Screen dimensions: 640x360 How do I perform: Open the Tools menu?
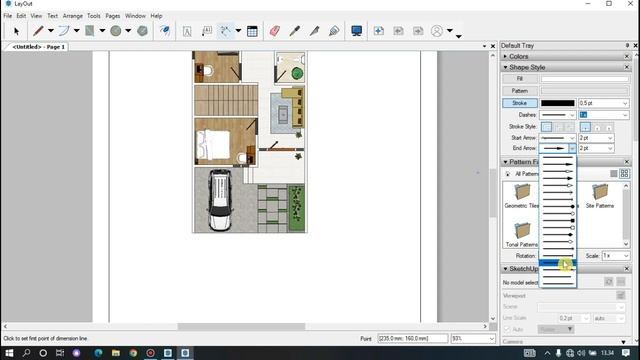click(93, 16)
